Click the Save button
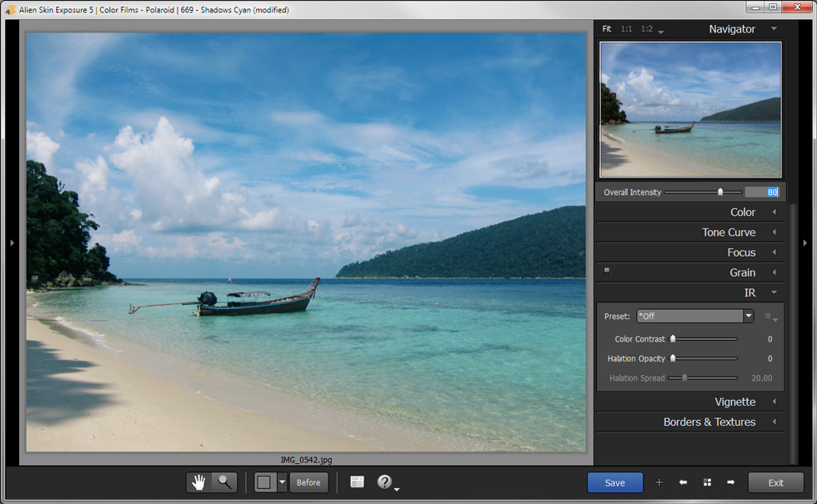 tap(614, 482)
